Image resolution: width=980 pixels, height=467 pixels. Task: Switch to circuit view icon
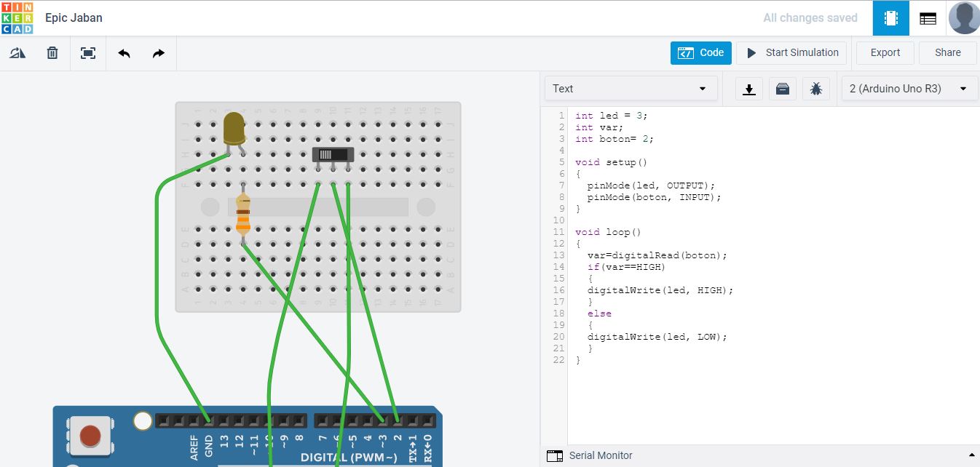point(891,18)
